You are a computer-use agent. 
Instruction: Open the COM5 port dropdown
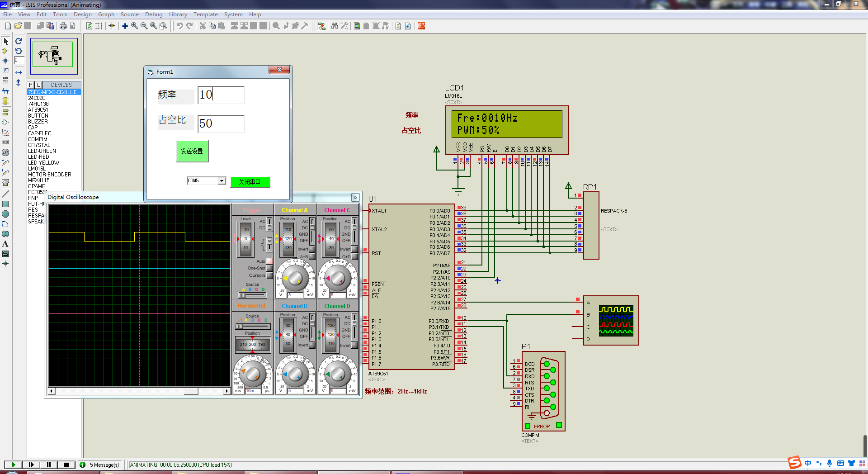(222, 181)
